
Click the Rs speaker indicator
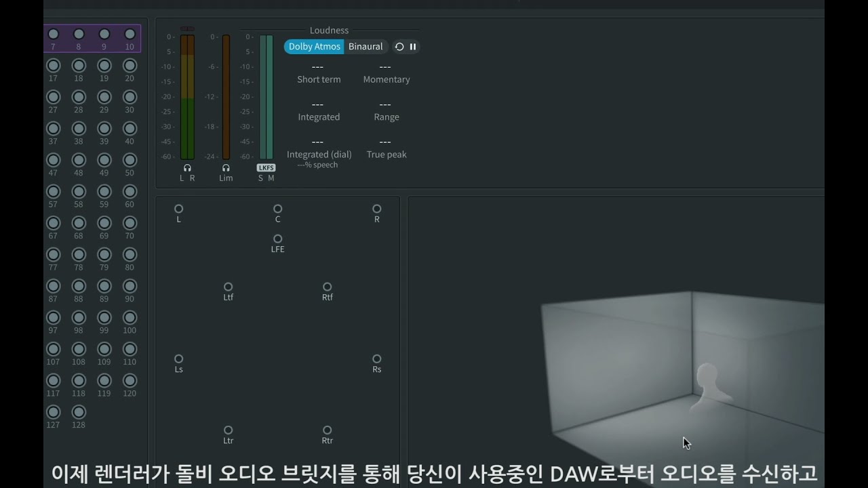377,359
